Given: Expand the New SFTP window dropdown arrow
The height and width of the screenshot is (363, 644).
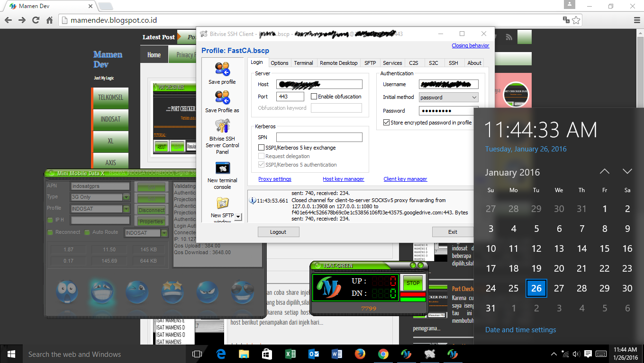Looking at the screenshot, I should click(238, 217).
